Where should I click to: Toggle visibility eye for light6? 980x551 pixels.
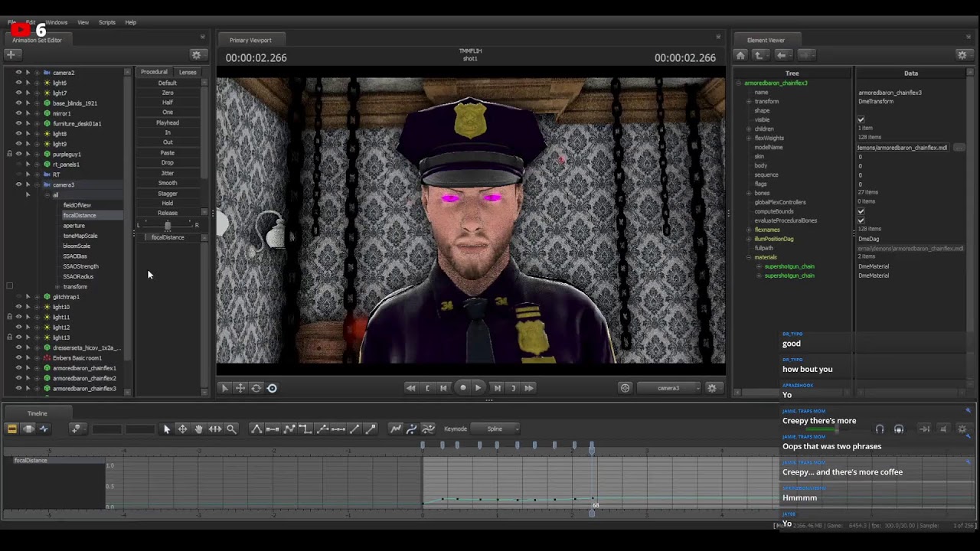click(x=18, y=83)
